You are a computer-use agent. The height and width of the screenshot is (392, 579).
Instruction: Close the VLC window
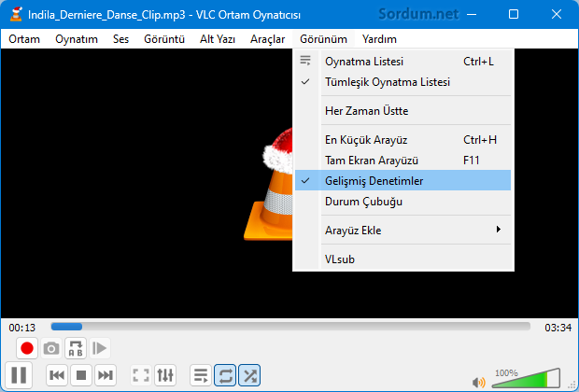[556, 14]
